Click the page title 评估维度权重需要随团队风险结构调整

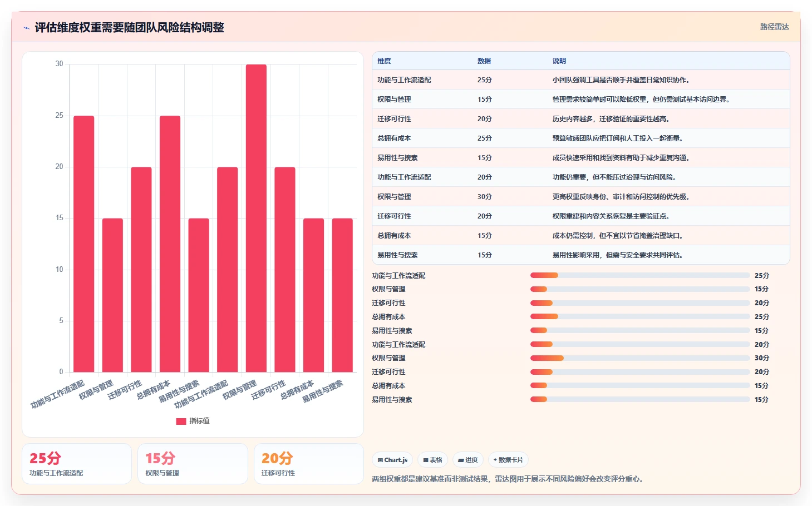point(129,27)
